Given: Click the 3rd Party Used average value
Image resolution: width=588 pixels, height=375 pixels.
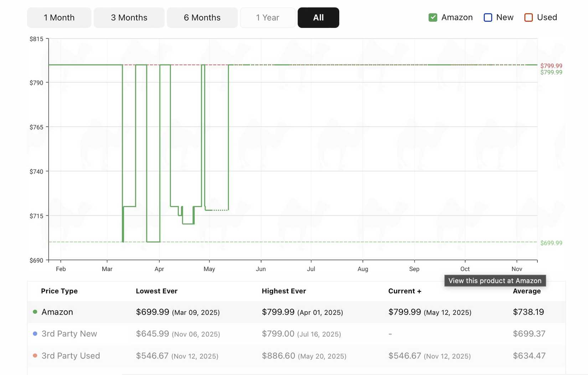Looking at the screenshot, I should [529, 355].
